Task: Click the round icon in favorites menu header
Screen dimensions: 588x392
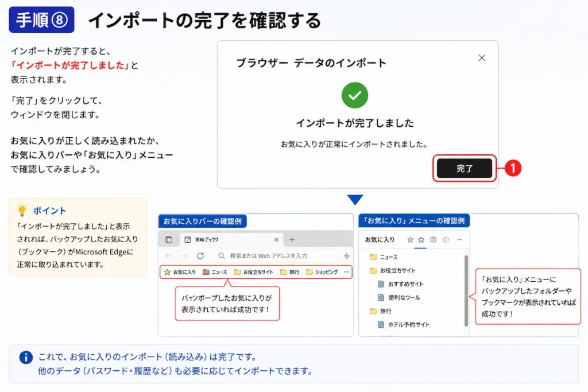Action: pyautogui.click(x=446, y=240)
